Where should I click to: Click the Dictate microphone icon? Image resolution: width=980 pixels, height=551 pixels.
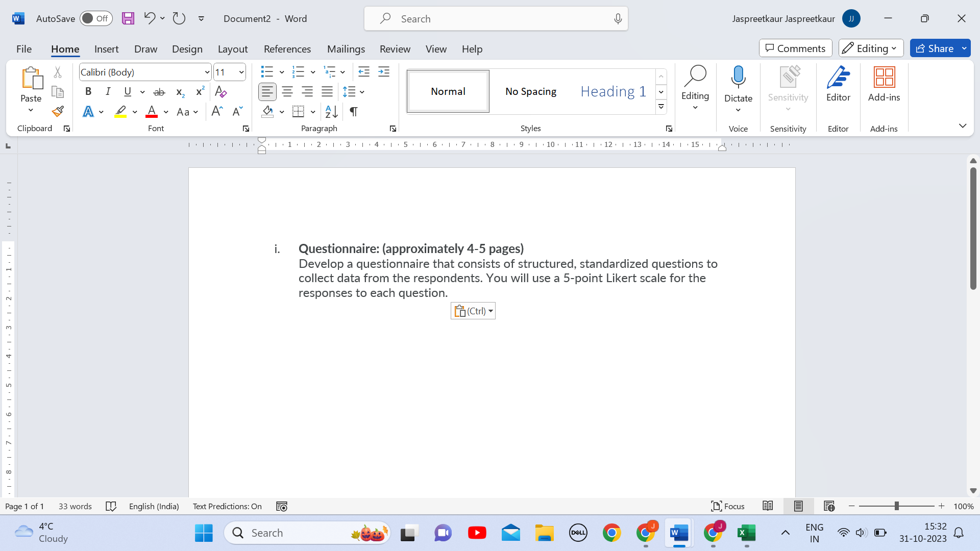click(x=738, y=78)
